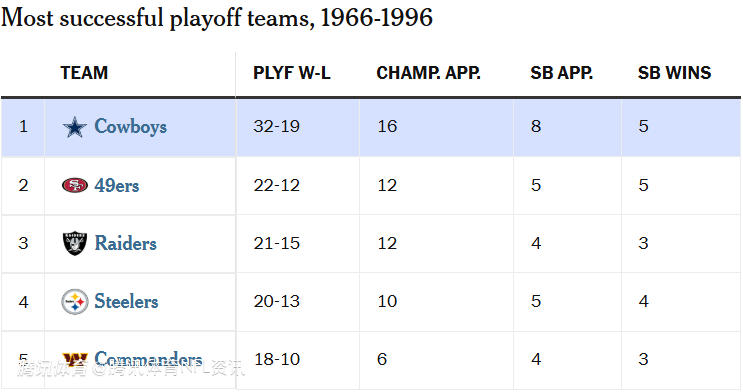Sort by the TEAM column header

pyautogui.click(x=84, y=73)
